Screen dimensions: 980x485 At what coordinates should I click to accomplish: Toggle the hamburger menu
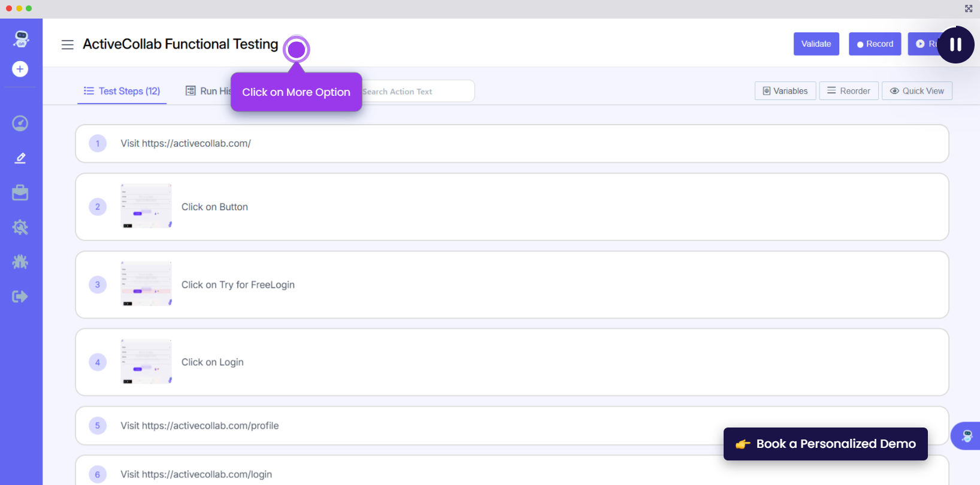pos(68,44)
